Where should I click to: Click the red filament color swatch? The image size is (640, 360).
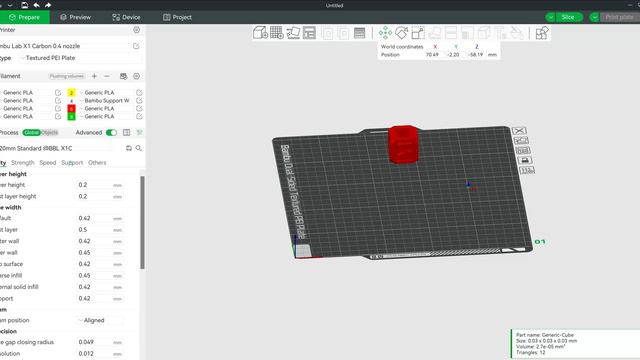(71, 109)
